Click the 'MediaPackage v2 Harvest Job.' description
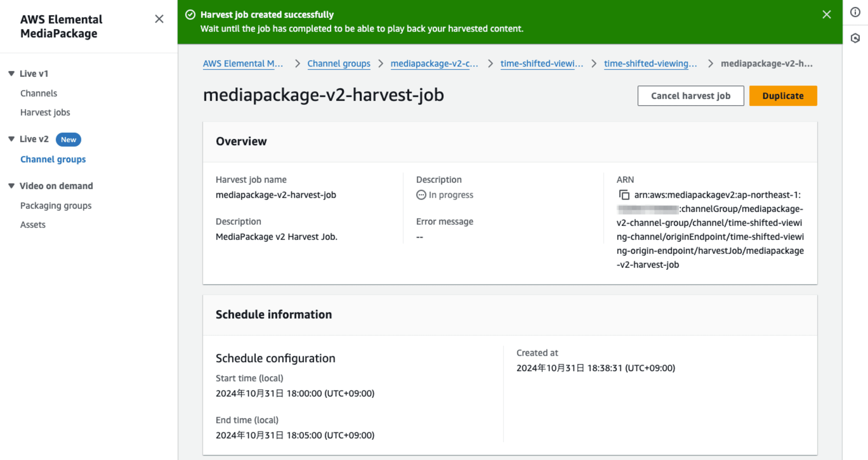Viewport: 868px width, 460px height. coord(276,237)
